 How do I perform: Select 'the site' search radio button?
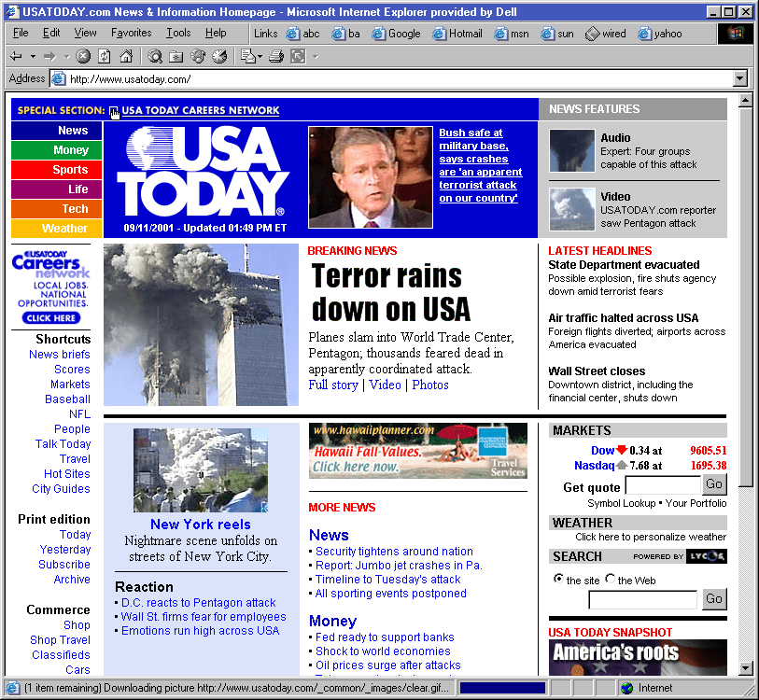pyautogui.click(x=558, y=579)
